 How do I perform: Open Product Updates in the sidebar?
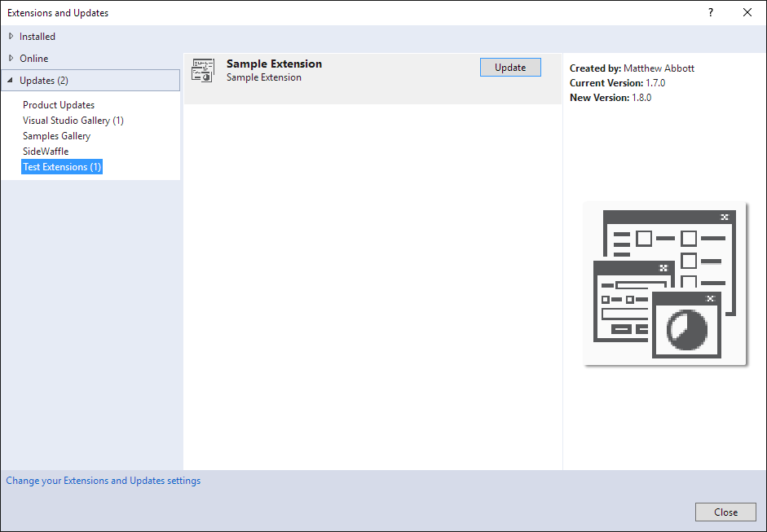59,105
